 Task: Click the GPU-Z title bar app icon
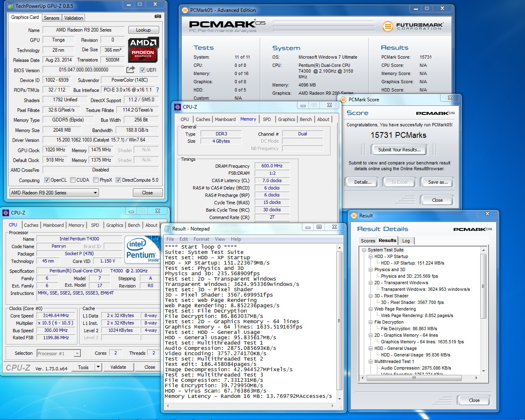point(9,6)
